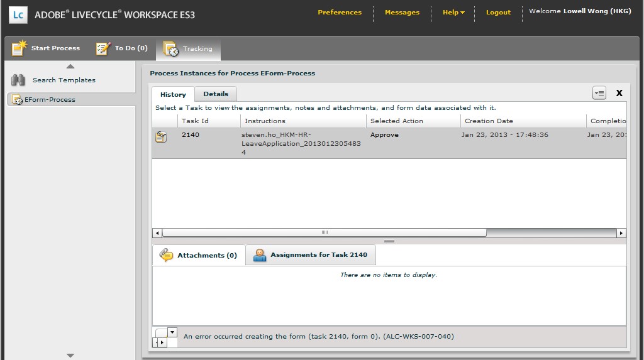The height and width of the screenshot is (360, 644).
Task: Click the Logout link
Action: tap(498, 13)
